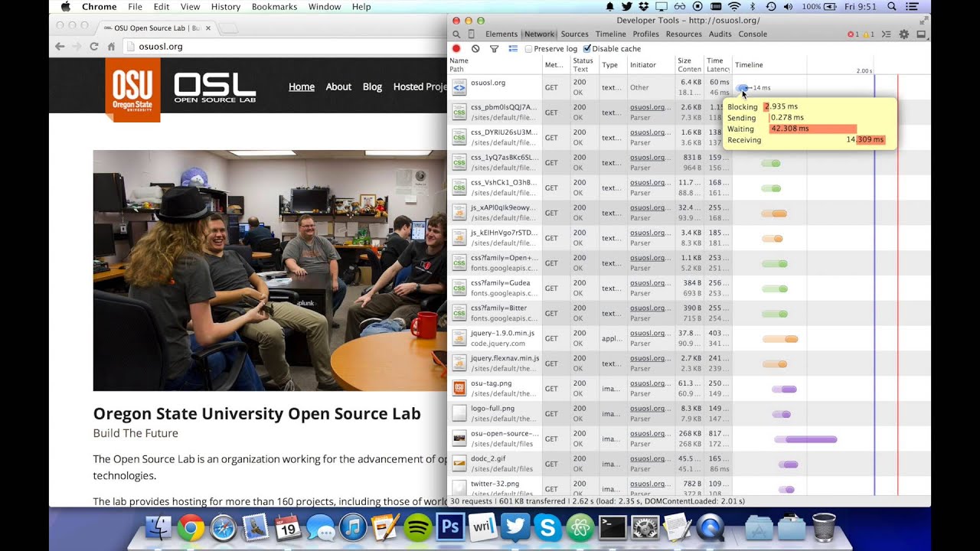This screenshot has height=551, width=980.
Task: Click the lab team photo on webpage
Action: tap(269, 270)
